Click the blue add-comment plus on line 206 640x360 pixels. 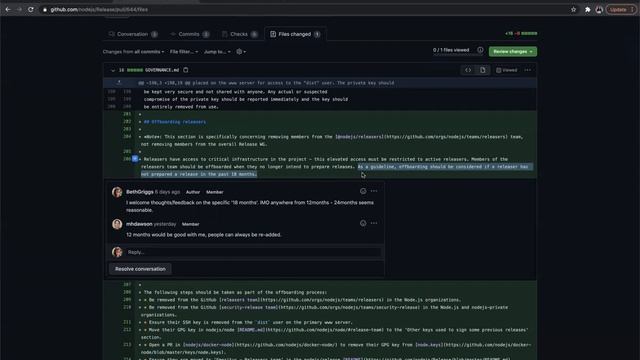pyautogui.click(x=135, y=159)
